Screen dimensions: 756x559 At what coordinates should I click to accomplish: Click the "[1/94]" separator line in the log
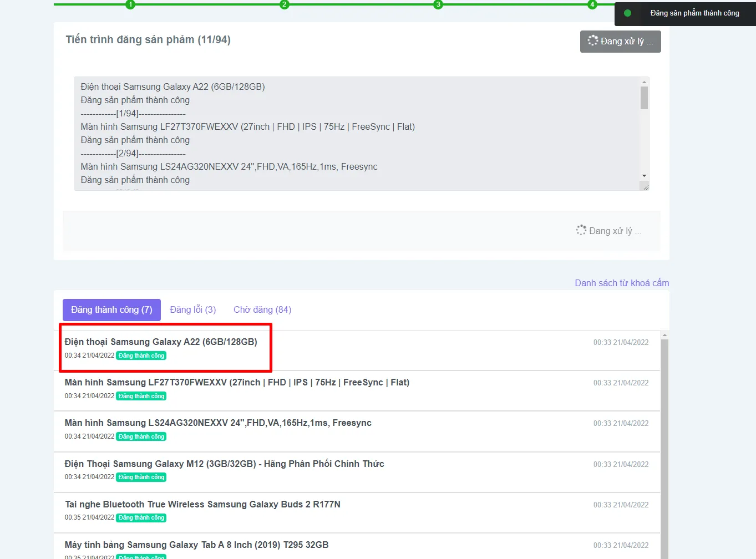pos(133,114)
